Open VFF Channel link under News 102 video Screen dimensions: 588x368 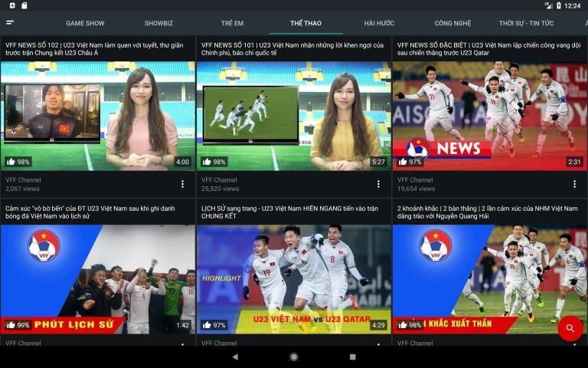[23, 180]
